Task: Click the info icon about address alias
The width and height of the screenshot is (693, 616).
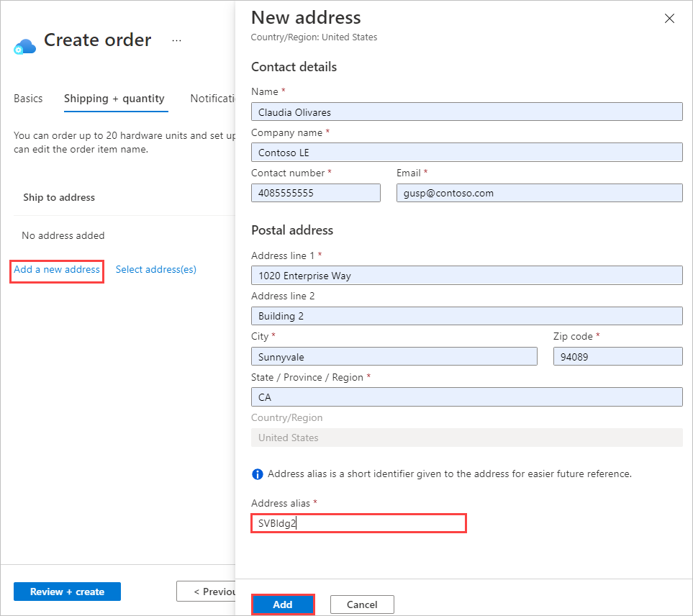Action: [257, 474]
